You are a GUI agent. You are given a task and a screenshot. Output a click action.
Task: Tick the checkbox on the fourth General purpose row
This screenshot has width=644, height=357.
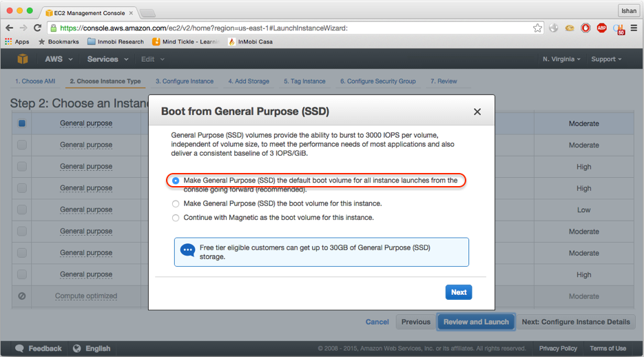[x=22, y=187]
